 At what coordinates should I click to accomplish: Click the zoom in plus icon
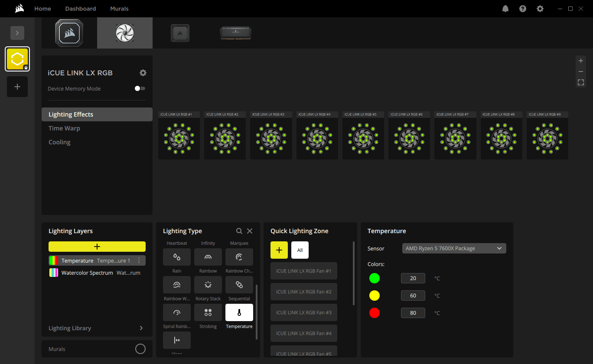pyautogui.click(x=581, y=61)
